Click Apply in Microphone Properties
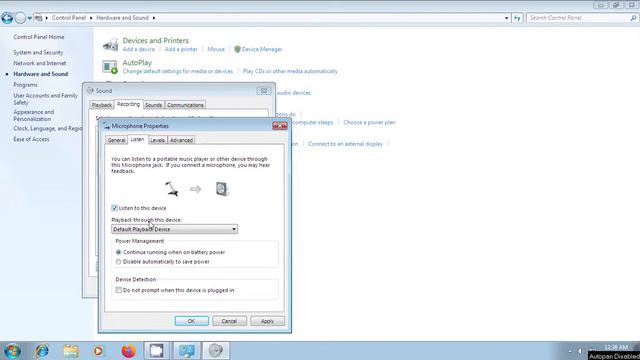 pyautogui.click(x=267, y=321)
